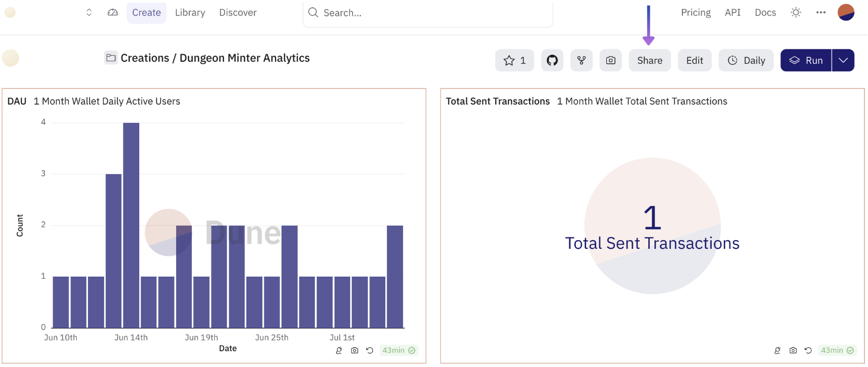Open the workspace switcher up-down chevron
This screenshot has height=367, width=868.
pyautogui.click(x=89, y=12)
